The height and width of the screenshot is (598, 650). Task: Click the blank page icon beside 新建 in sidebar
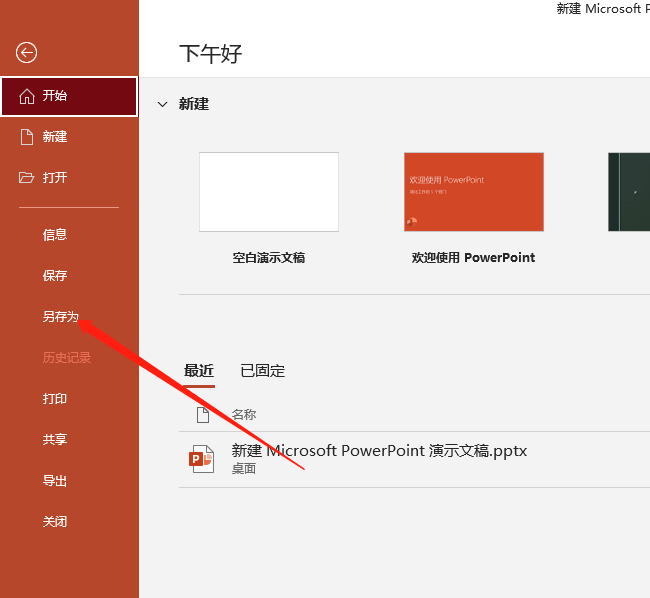click(27, 137)
